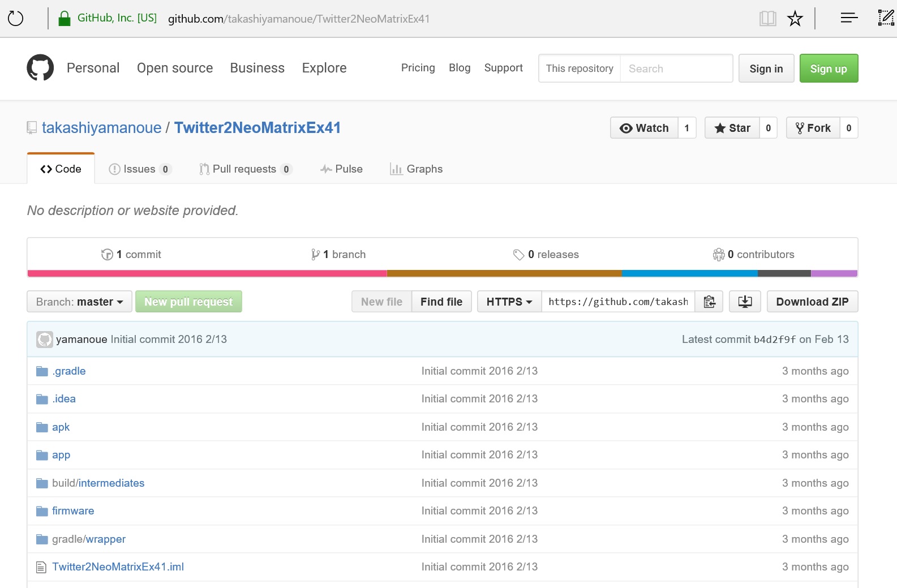Click yamanoue's avatar thumbnail

[45, 340]
